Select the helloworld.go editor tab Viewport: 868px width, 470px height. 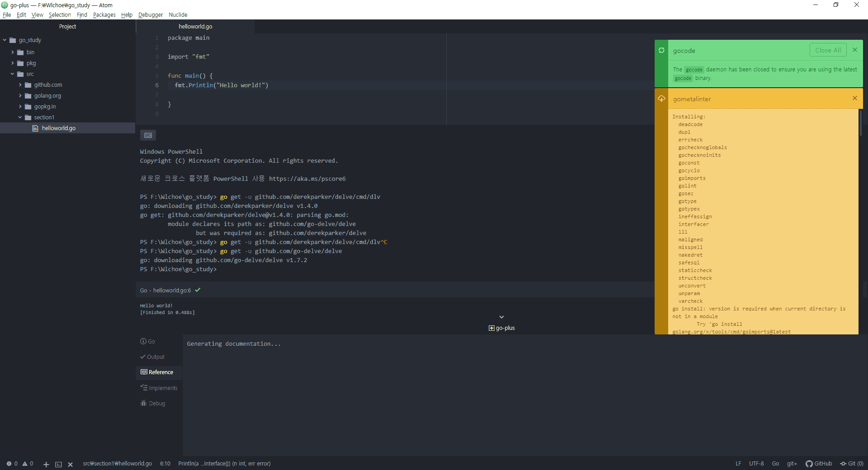195,27
